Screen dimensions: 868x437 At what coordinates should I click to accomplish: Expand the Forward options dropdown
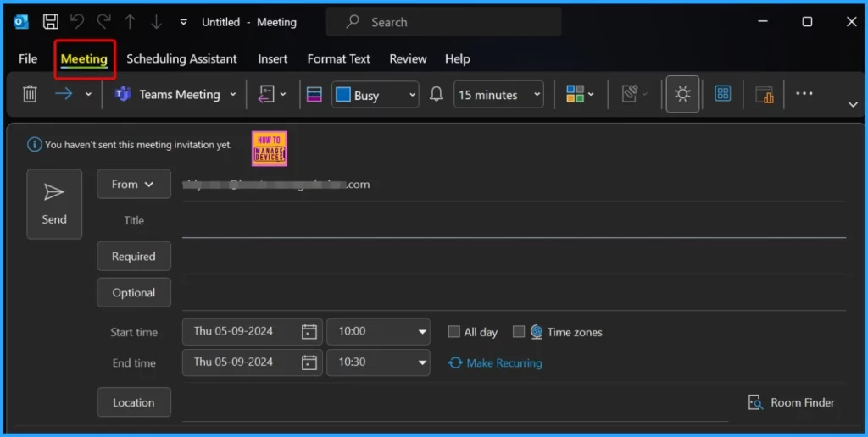[x=88, y=94]
